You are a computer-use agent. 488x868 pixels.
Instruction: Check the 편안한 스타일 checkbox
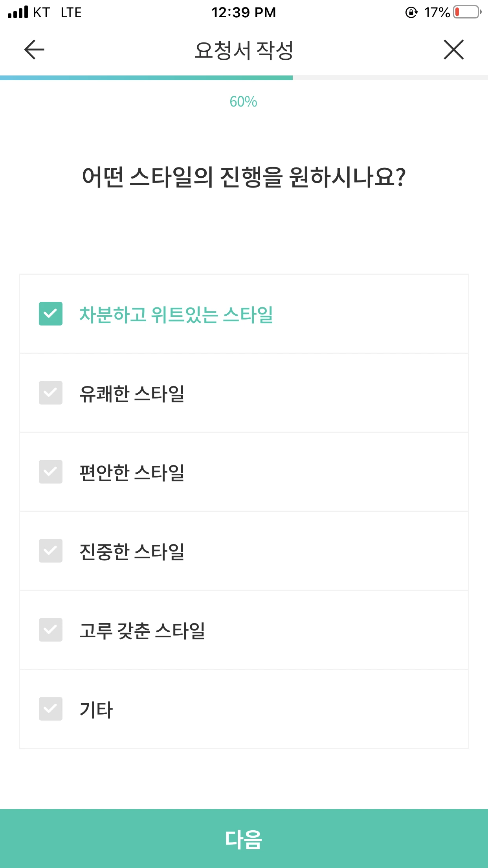[51, 472]
